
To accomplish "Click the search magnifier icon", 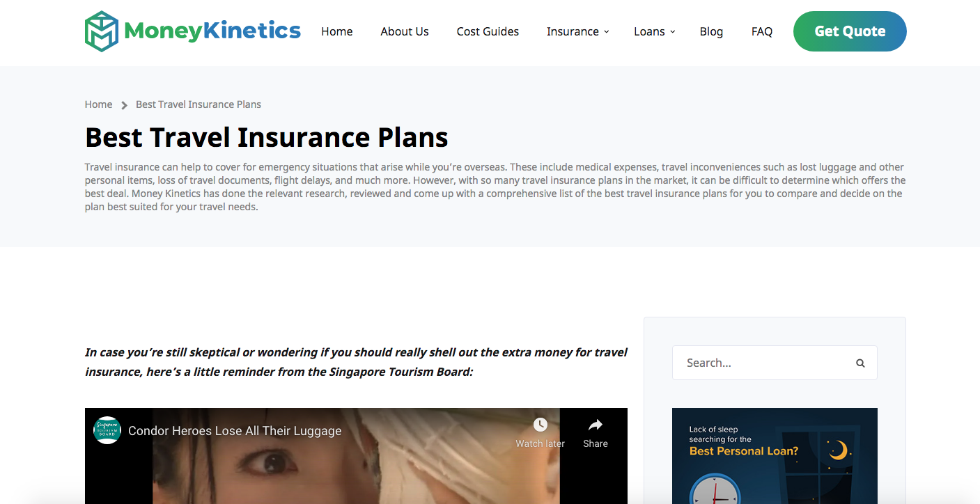I will 860,363.
